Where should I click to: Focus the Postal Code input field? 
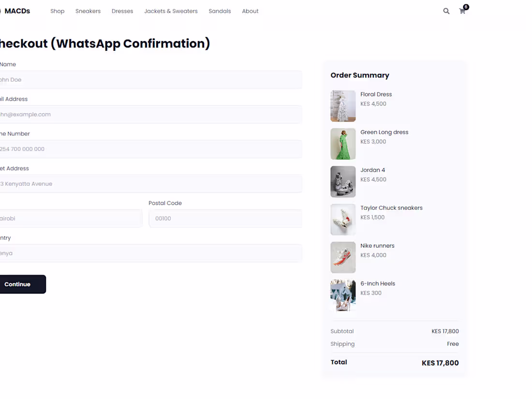point(225,218)
